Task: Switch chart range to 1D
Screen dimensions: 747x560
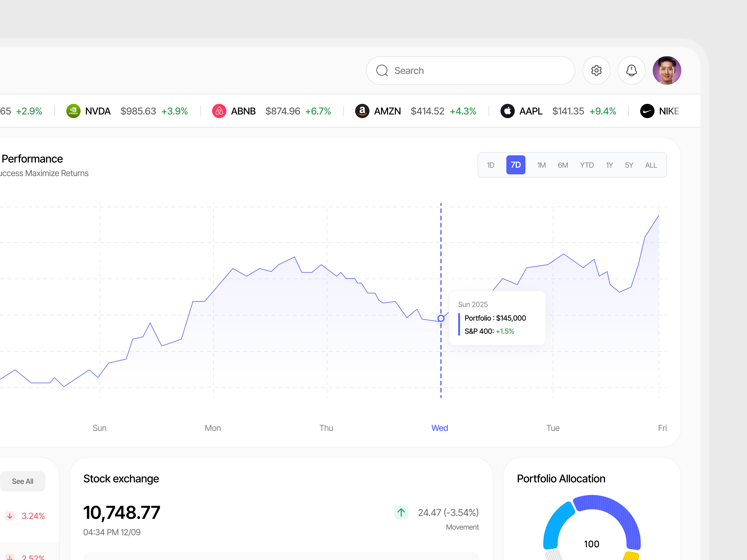Action: click(490, 165)
